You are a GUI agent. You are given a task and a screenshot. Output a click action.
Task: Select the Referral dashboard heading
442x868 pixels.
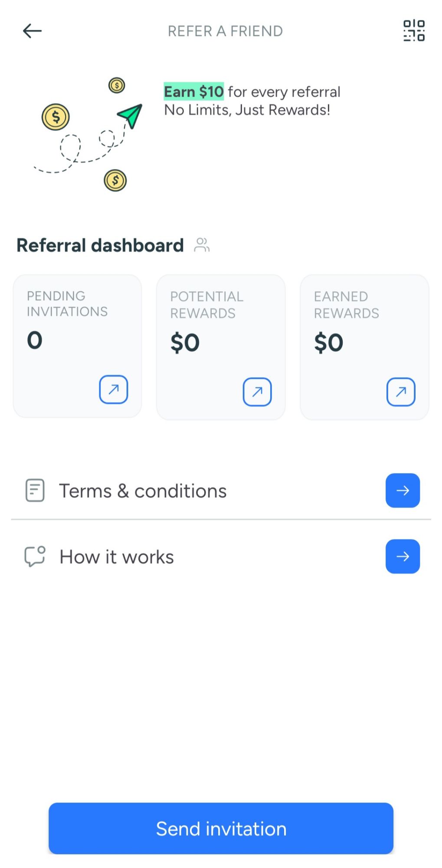pos(99,245)
